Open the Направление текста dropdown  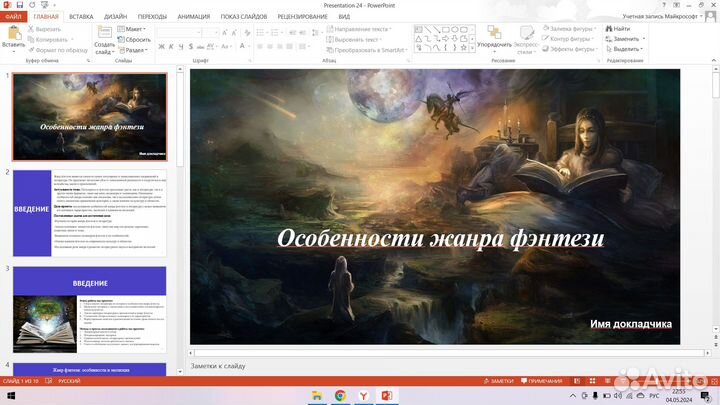[x=359, y=29]
